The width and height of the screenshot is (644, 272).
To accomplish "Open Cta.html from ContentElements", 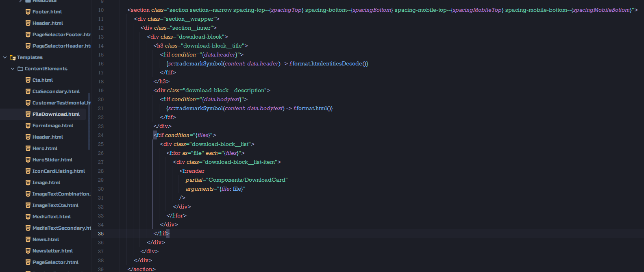I will point(43,80).
